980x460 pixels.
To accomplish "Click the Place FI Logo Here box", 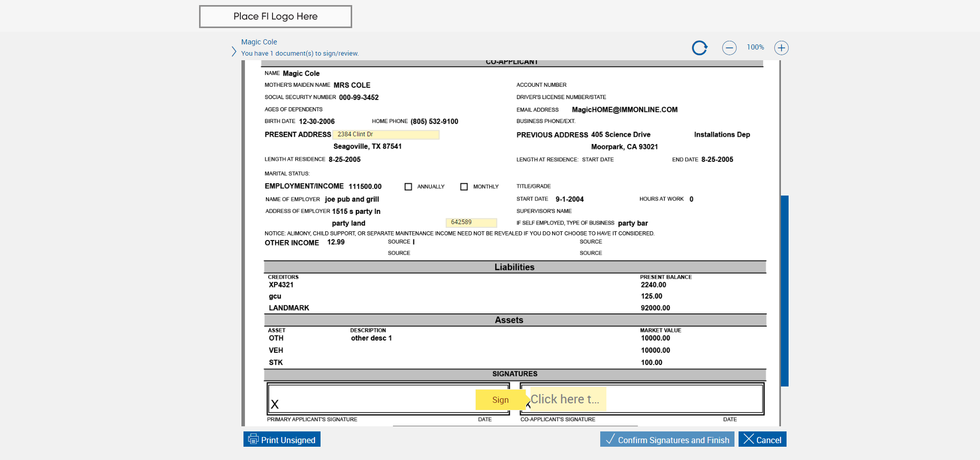I will (275, 16).
